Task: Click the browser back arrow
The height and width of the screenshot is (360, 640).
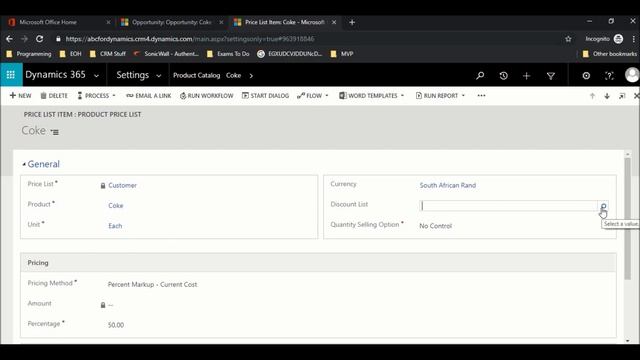Action: click(9, 39)
